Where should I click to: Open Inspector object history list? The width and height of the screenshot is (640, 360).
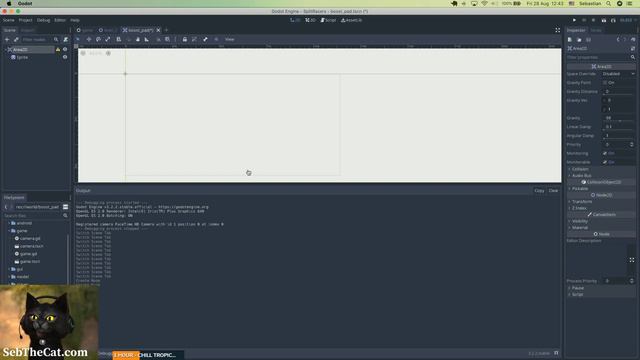pos(633,40)
